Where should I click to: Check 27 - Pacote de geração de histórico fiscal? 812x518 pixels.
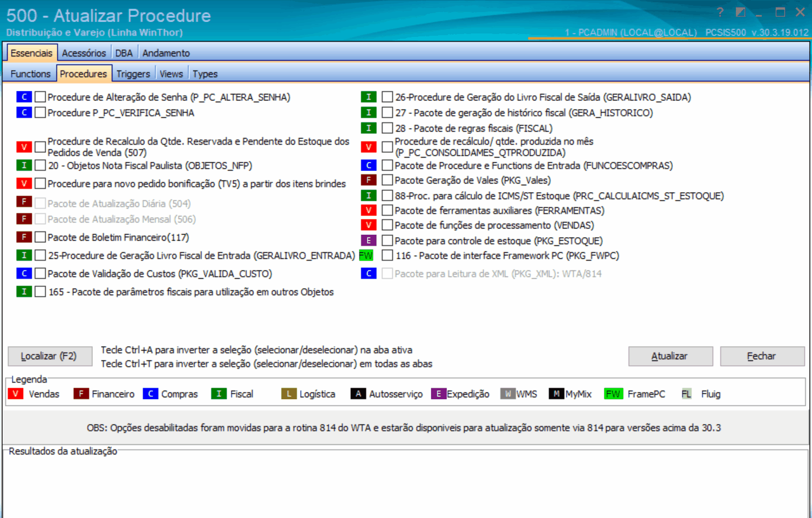pyautogui.click(x=387, y=112)
